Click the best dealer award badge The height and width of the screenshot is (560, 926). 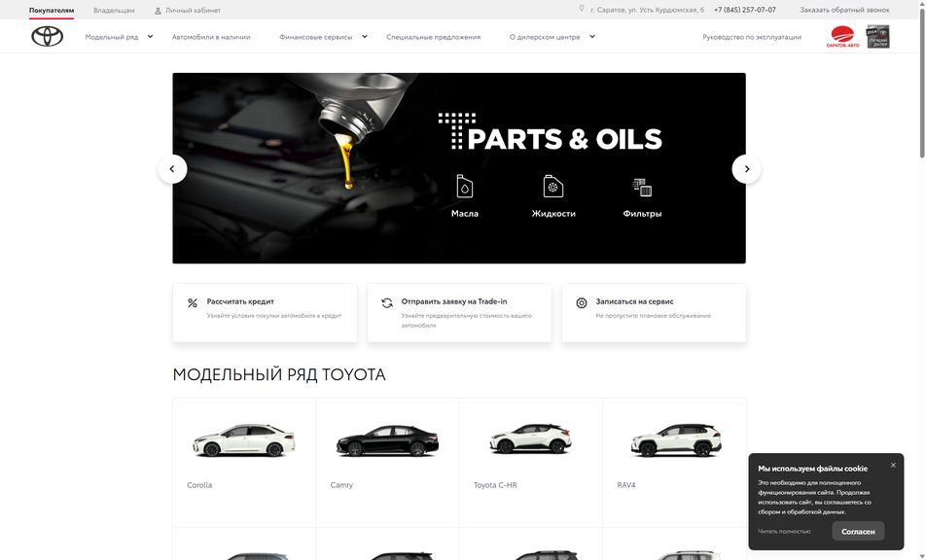tap(877, 37)
